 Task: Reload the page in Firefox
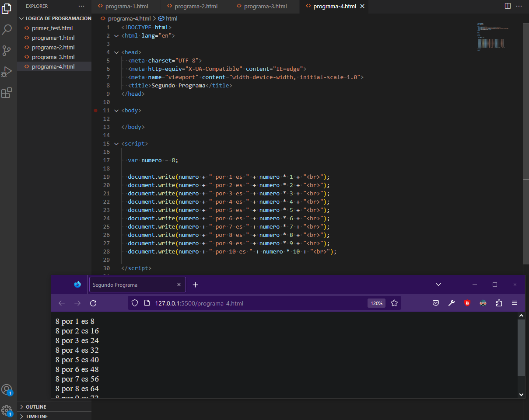93,303
